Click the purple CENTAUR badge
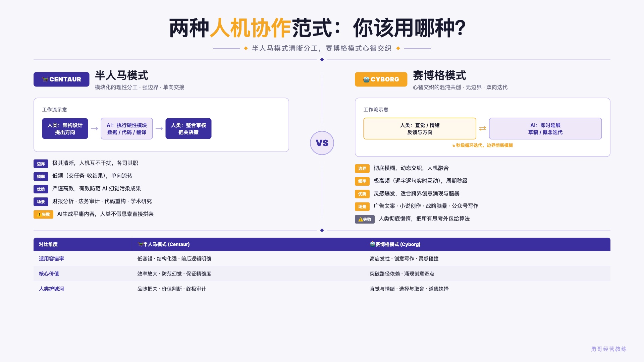 tap(61, 79)
